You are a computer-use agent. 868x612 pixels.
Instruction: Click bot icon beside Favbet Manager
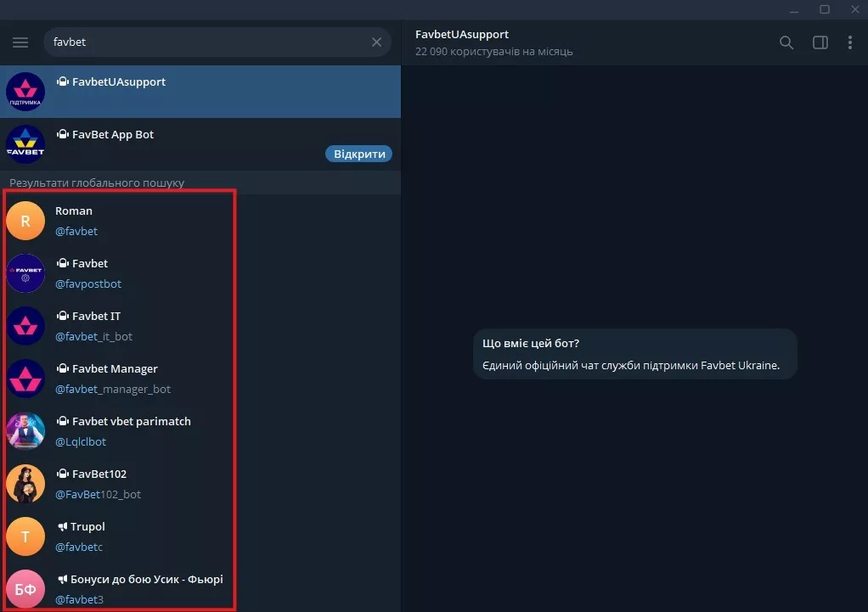63,368
